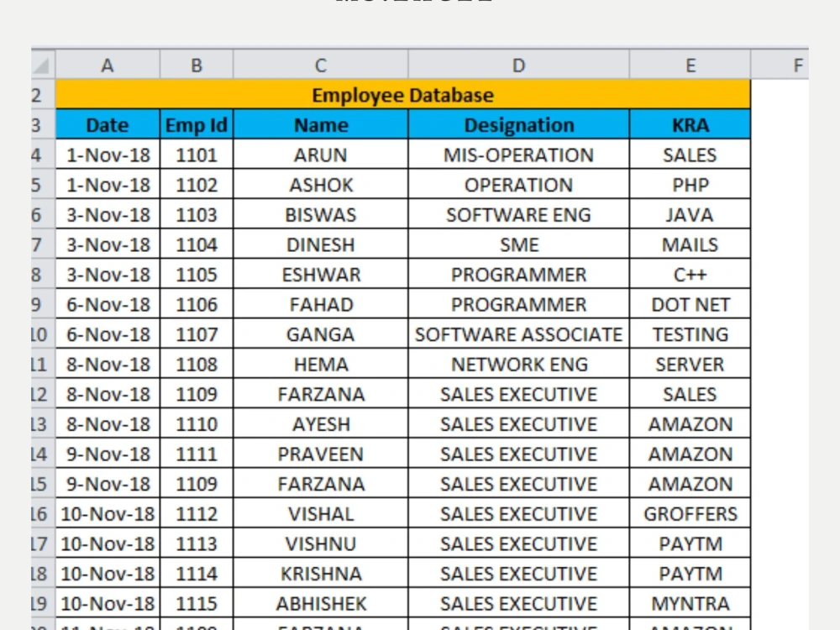Click the Select All corner triangle
The width and height of the screenshot is (840, 630).
click(x=42, y=65)
